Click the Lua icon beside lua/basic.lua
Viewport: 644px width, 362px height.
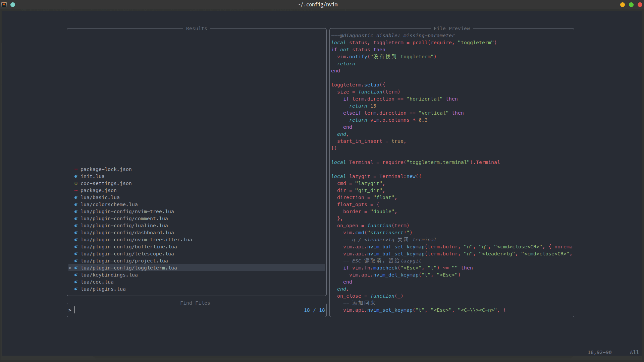pos(76,197)
